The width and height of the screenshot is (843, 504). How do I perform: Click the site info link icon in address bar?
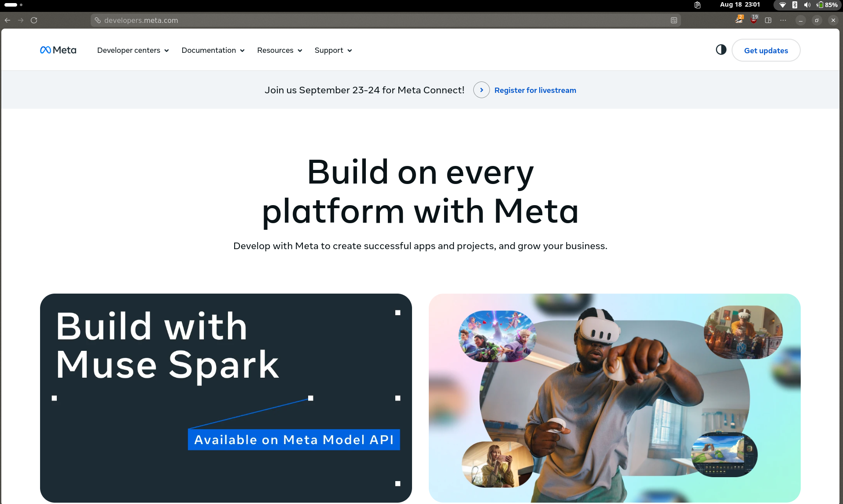click(98, 20)
